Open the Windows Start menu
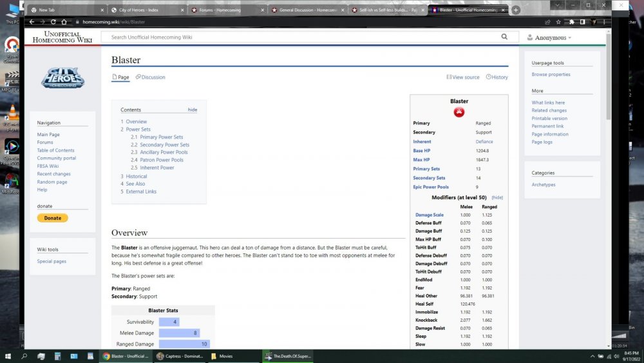This screenshot has width=644, height=363. tap(8, 356)
